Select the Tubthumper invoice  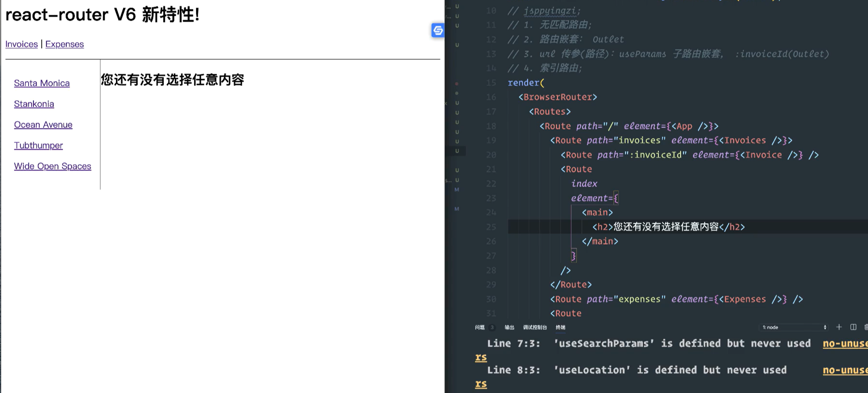(39, 145)
